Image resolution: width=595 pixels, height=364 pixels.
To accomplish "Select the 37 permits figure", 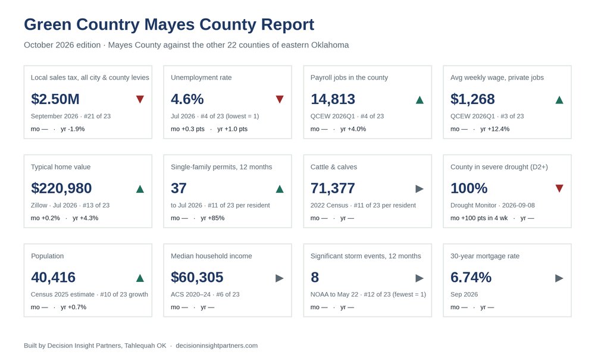I will tap(178, 188).
